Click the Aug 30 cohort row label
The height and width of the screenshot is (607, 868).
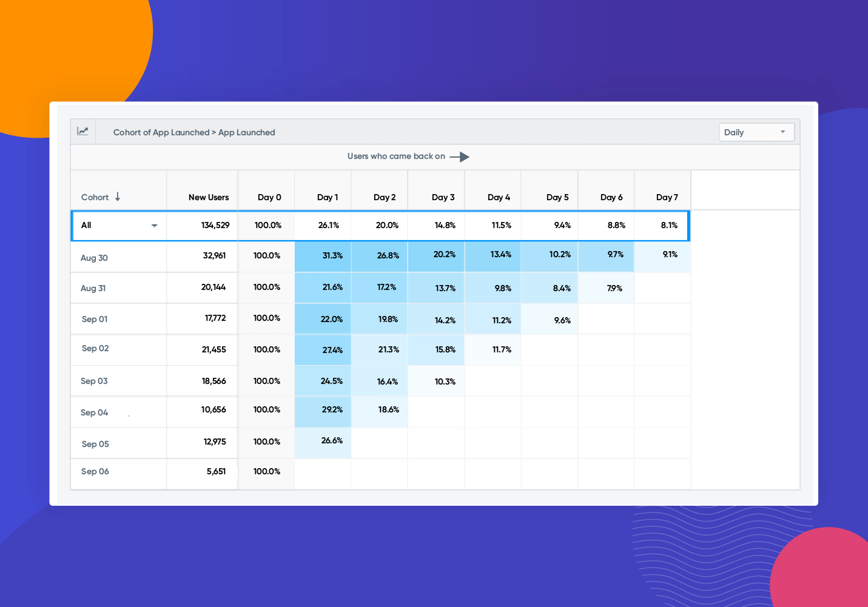pos(94,258)
